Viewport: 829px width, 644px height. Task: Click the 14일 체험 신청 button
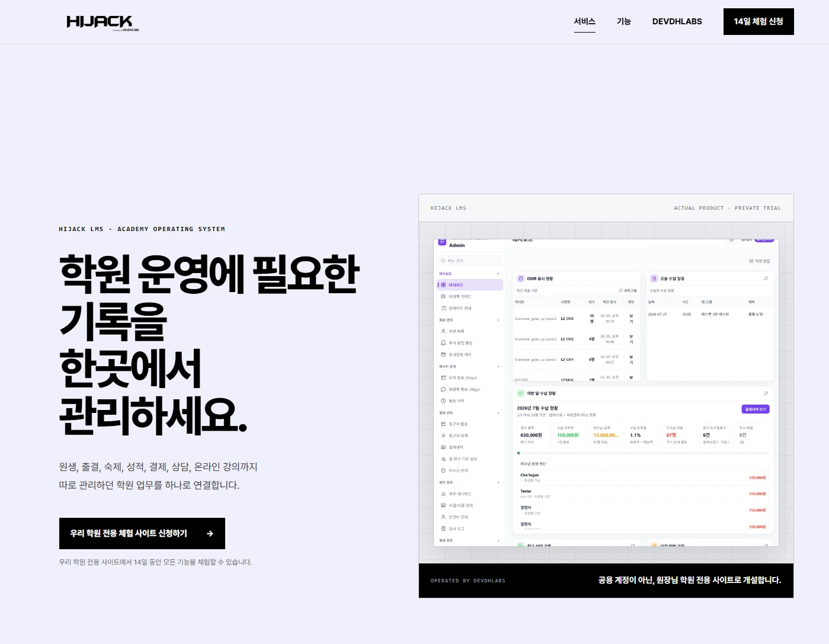tap(758, 21)
